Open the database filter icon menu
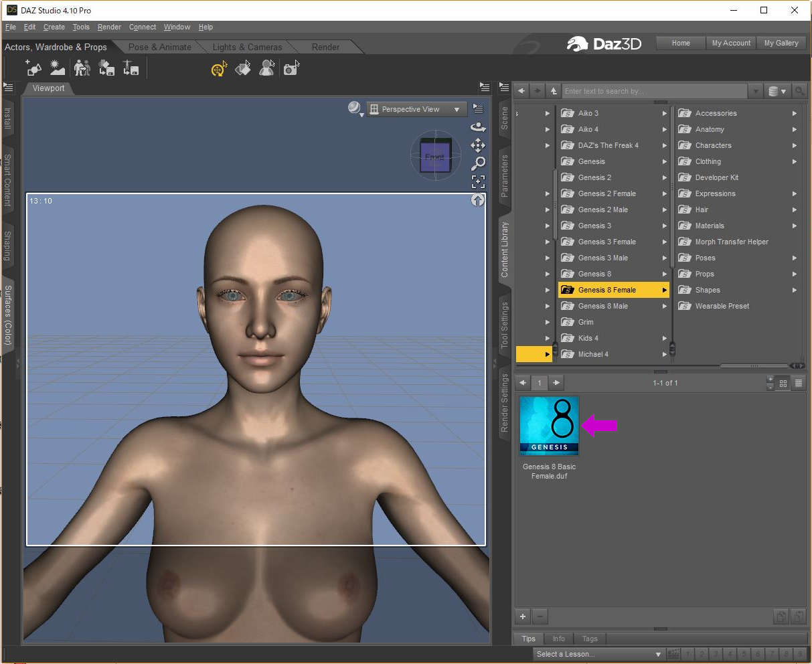The height and width of the screenshot is (664, 812). (x=778, y=91)
